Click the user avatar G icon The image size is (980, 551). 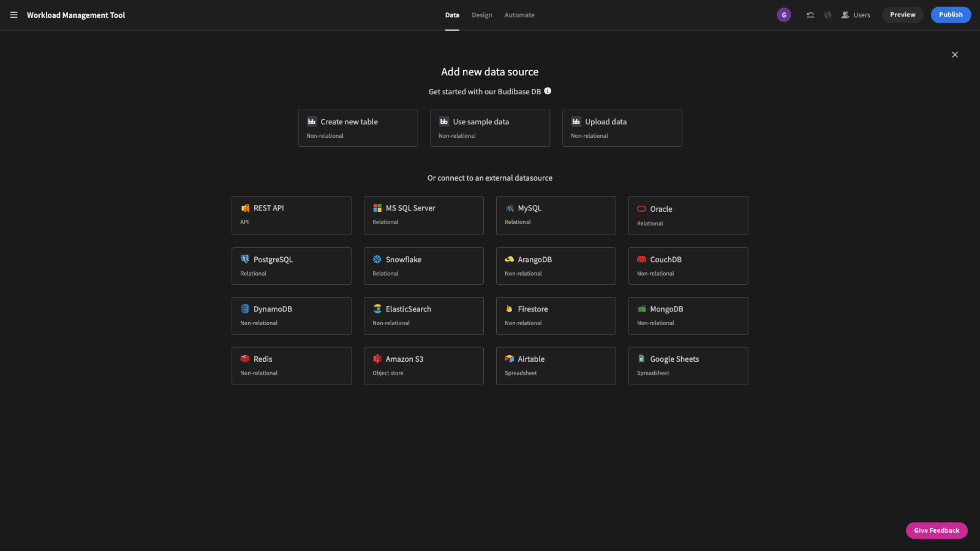click(784, 15)
